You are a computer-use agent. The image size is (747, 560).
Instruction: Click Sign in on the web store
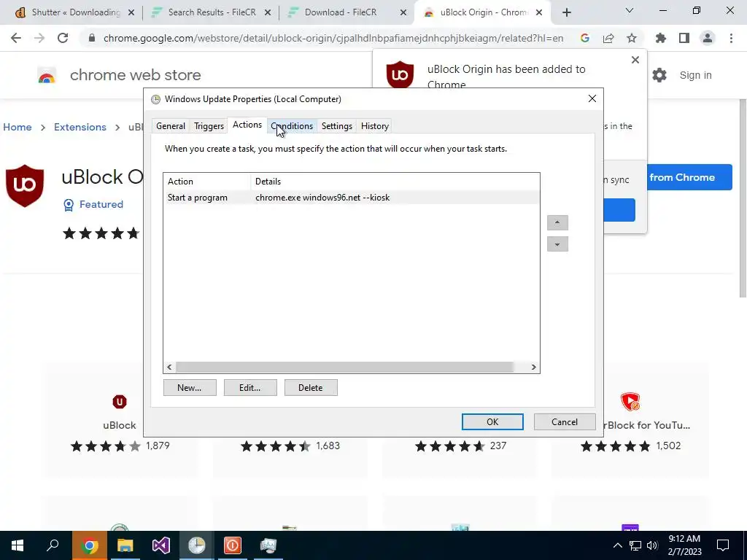click(695, 75)
